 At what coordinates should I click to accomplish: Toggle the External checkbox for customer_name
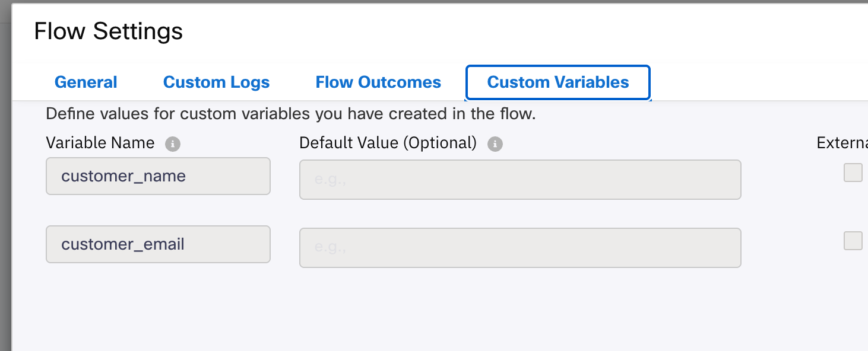coord(853,173)
